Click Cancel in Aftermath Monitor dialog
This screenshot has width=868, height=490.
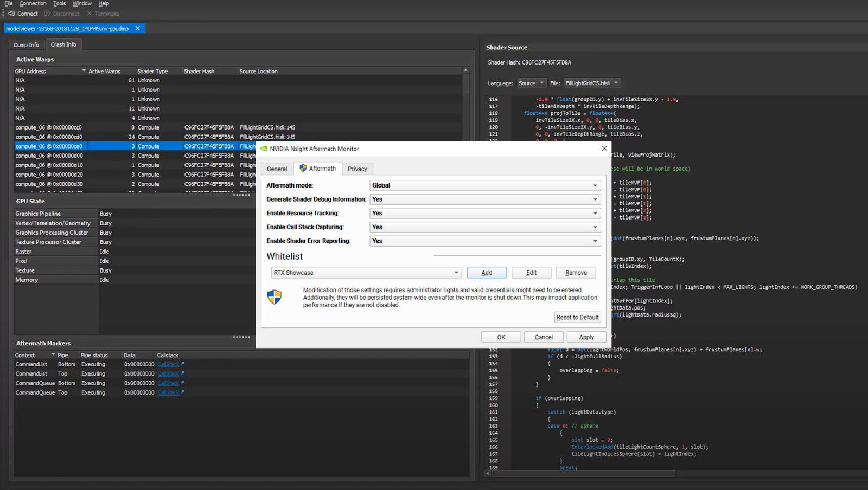544,337
